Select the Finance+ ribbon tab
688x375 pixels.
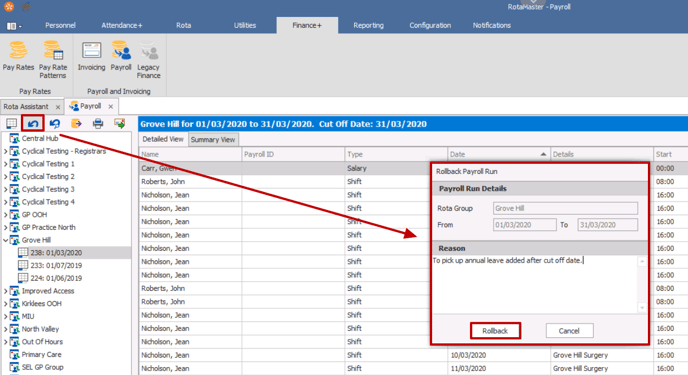[307, 25]
